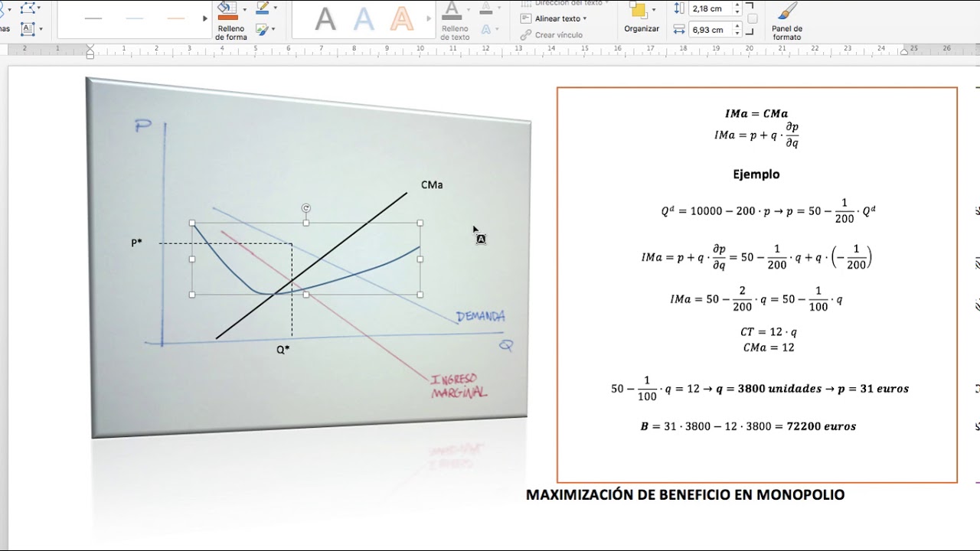Click the text effects glowing A icon

485,29
